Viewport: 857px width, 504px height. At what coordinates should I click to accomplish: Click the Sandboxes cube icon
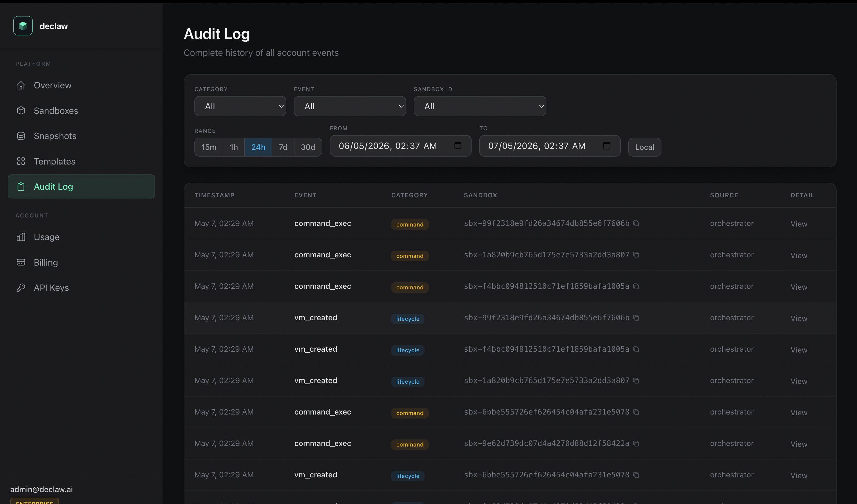point(21,111)
